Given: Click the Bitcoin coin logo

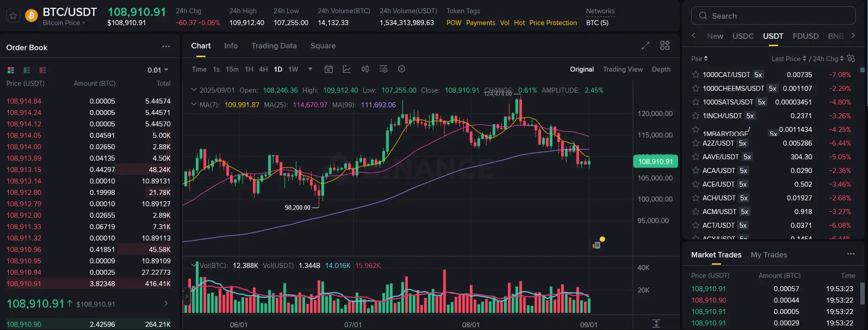Looking at the screenshot, I should (x=32, y=16).
